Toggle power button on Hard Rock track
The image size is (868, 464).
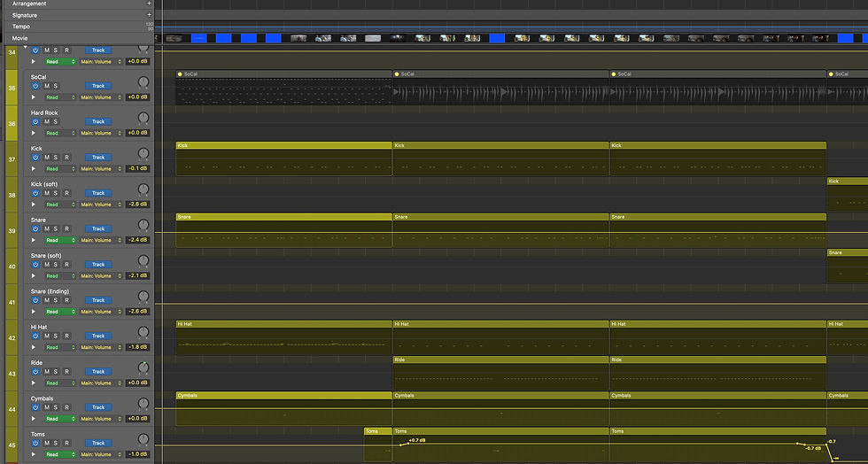[x=35, y=121]
